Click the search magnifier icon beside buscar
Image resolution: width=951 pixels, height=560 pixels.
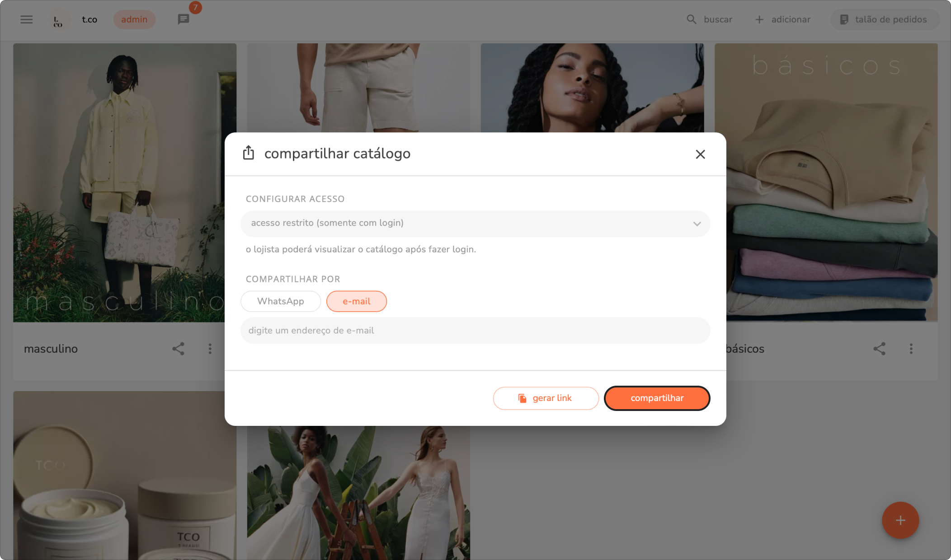[692, 19]
